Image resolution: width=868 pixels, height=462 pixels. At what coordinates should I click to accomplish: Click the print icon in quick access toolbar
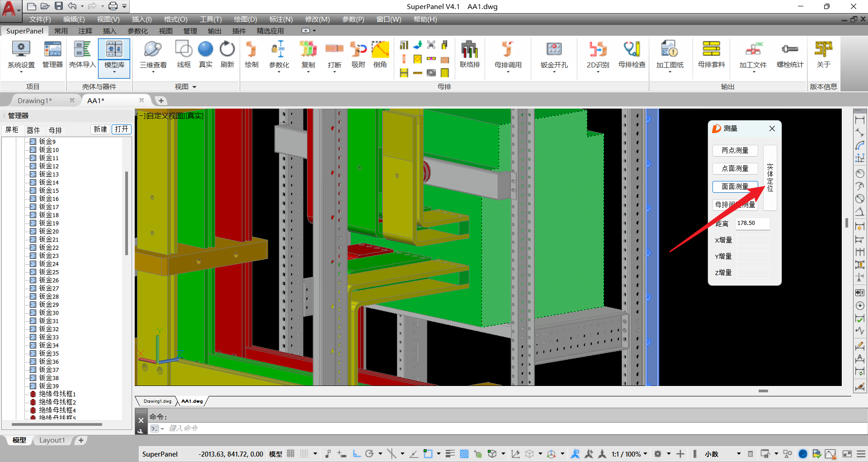113,6
